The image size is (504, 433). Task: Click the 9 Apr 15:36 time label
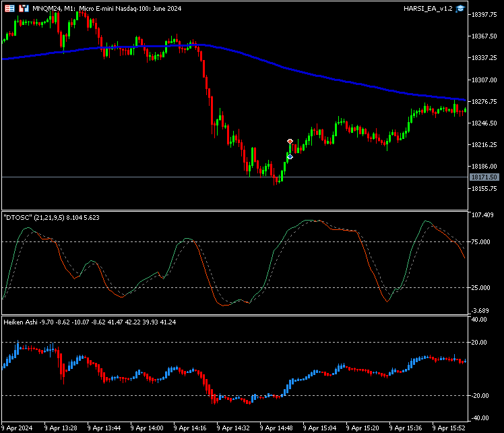pyautogui.click(x=406, y=428)
